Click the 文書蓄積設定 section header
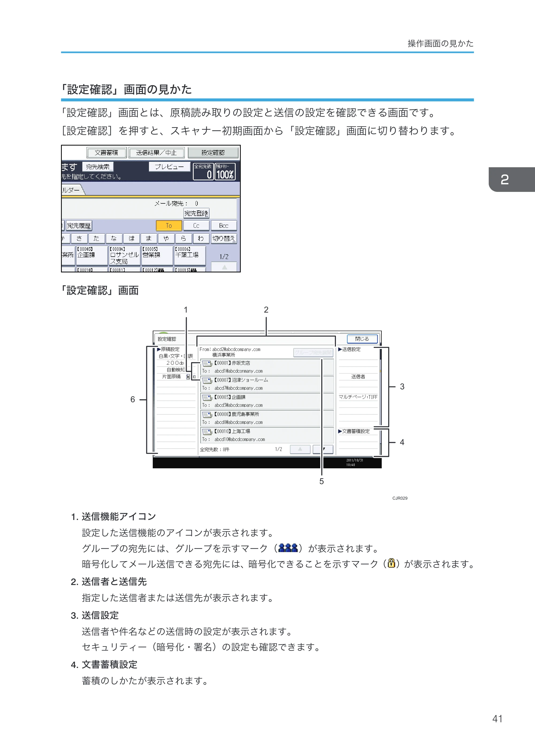535x756 pixels. tap(354, 431)
